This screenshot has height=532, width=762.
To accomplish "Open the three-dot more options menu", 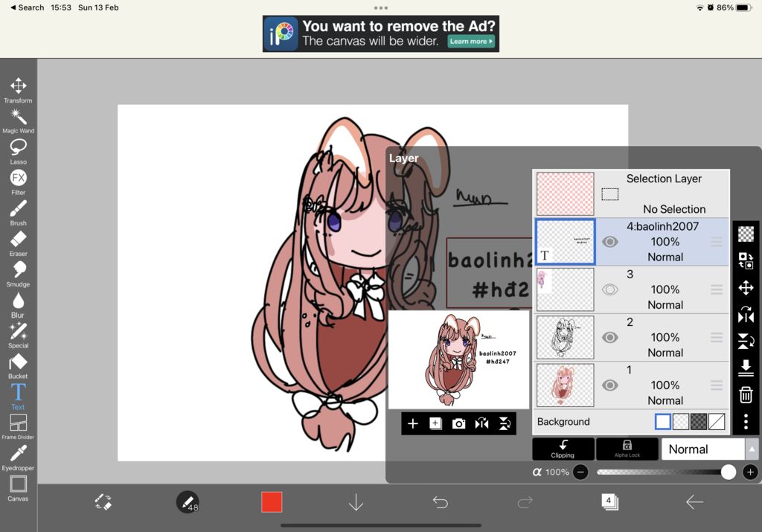I will coord(746,422).
